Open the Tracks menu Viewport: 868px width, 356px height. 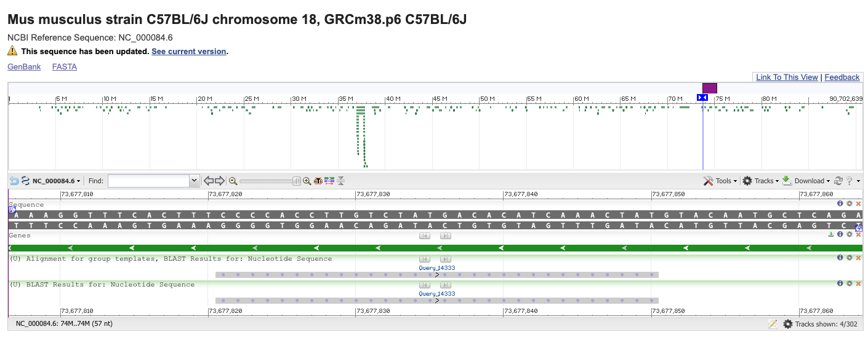[x=761, y=181]
